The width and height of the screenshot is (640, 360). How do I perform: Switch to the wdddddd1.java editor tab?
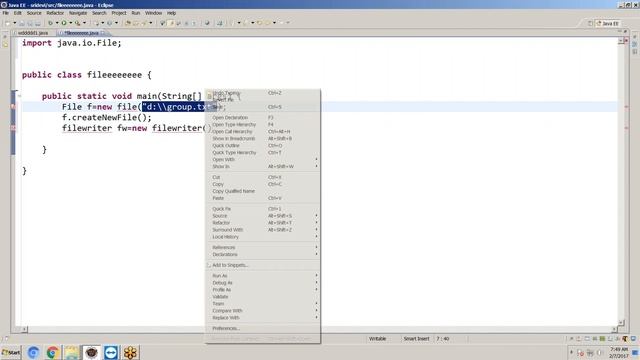tap(32, 33)
